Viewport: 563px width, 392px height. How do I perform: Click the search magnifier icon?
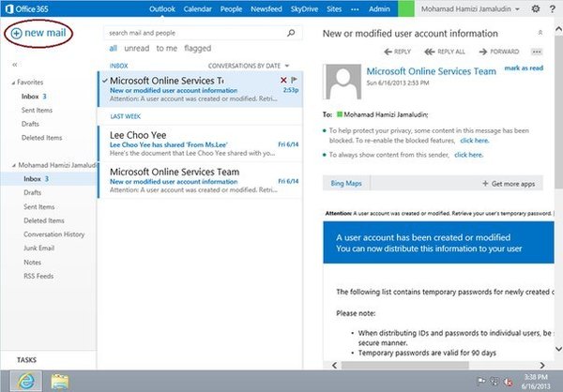pos(292,32)
